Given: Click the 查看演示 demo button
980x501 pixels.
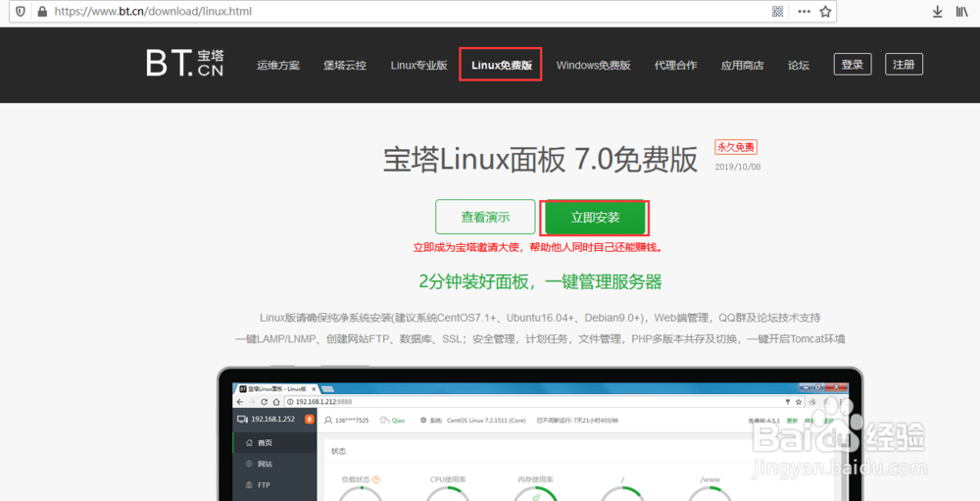Looking at the screenshot, I should (486, 217).
